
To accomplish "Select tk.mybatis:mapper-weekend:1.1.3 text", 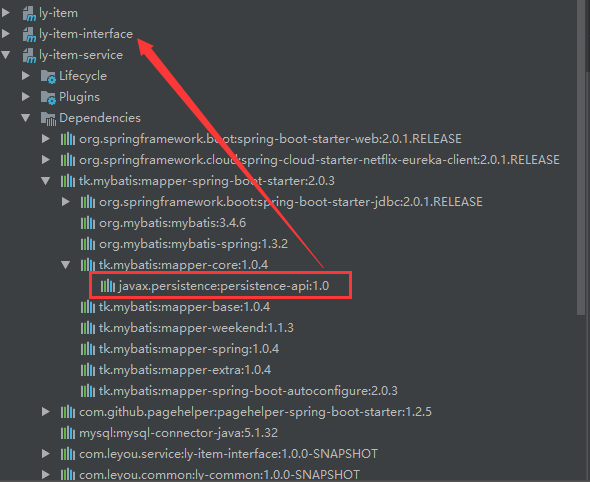I will (x=196, y=328).
